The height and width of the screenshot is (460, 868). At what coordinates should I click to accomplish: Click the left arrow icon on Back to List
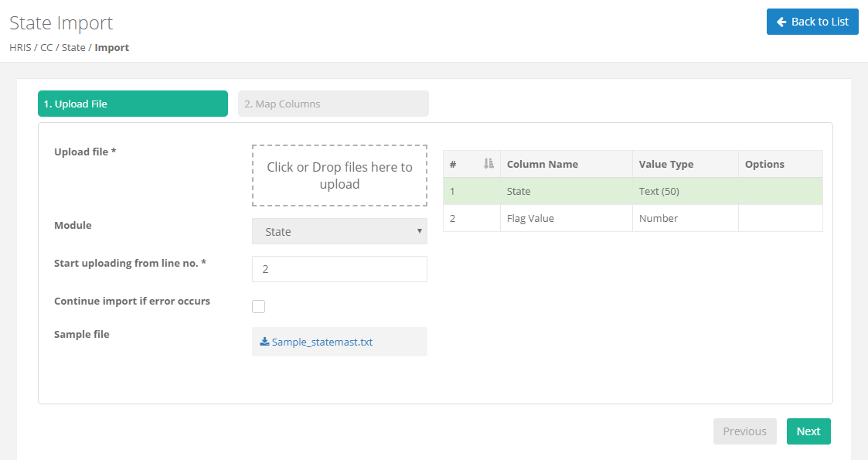[x=781, y=22]
